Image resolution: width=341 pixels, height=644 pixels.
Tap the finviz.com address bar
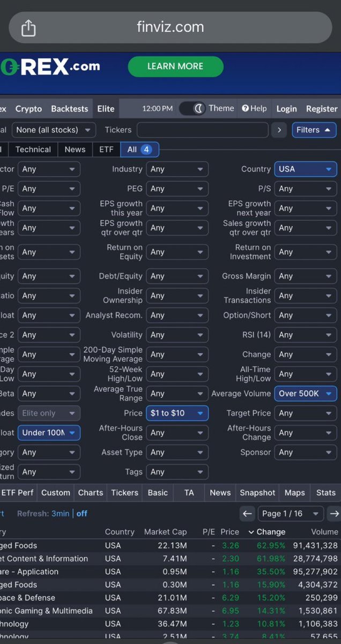(x=171, y=27)
